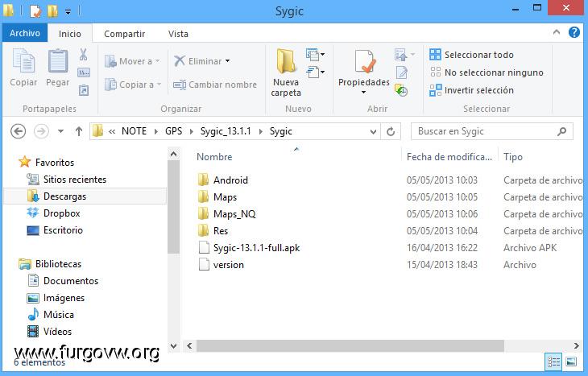Screen dimensions: 588x376
Task: Open the Nuevo elemento dropdown icon
Action: click(x=315, y=55)
